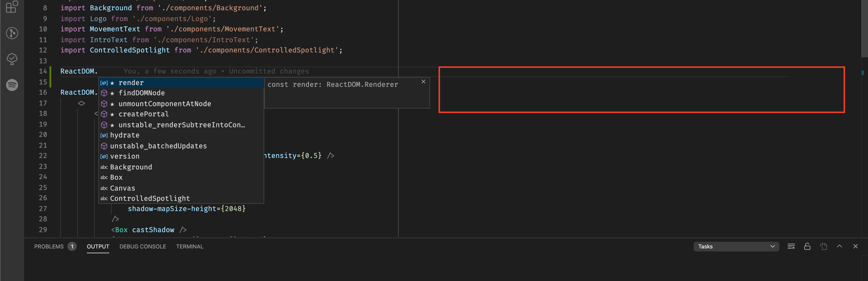Select the tree checkmark icon in the activity bar
This screenshot has height=281, width=868.
pos(12,59)
